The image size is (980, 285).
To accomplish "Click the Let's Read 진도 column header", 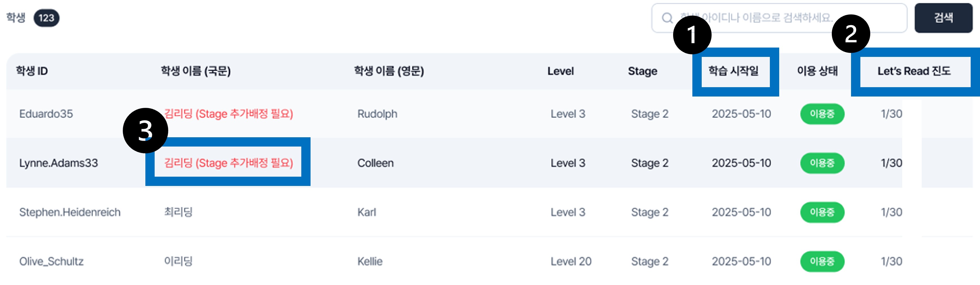I will (914, 71).
